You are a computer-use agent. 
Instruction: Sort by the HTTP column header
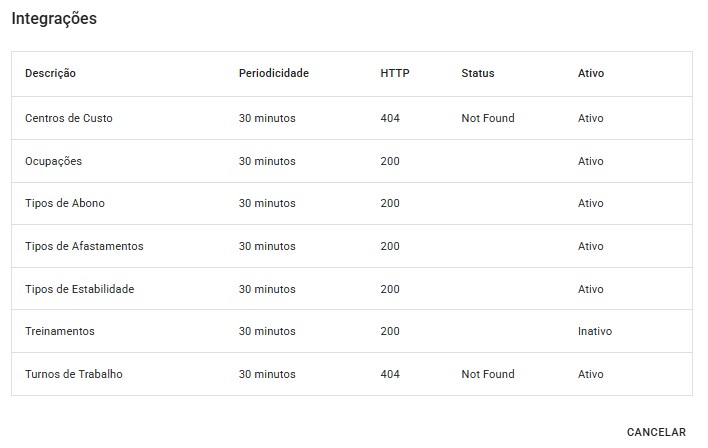tap(395, 73)
